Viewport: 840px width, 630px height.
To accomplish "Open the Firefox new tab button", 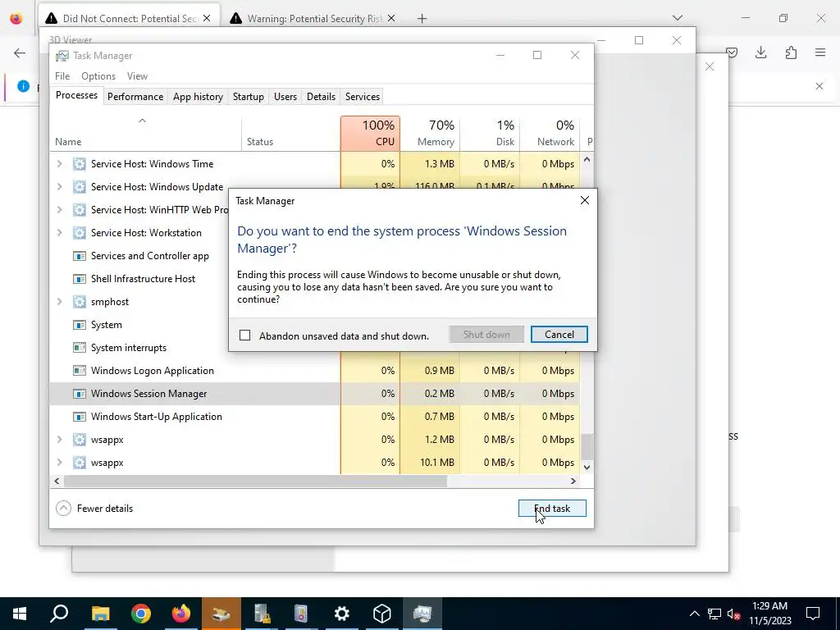I will tap(422, 19).
